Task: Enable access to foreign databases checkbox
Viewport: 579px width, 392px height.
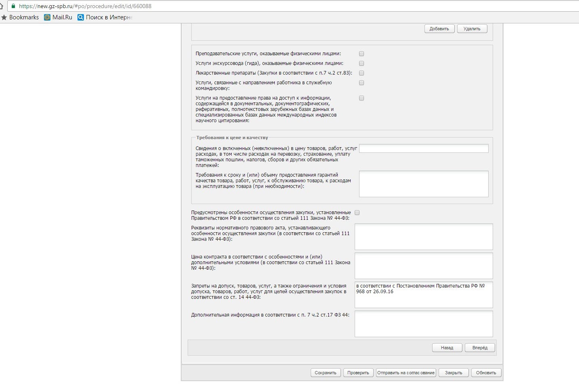Action: 362,98
